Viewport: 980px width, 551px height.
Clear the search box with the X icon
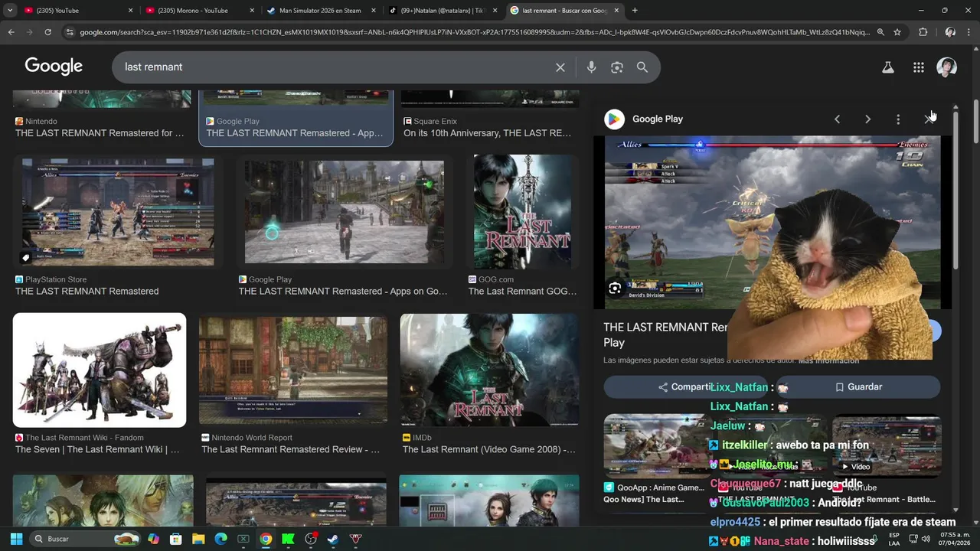tap(560, 67)
